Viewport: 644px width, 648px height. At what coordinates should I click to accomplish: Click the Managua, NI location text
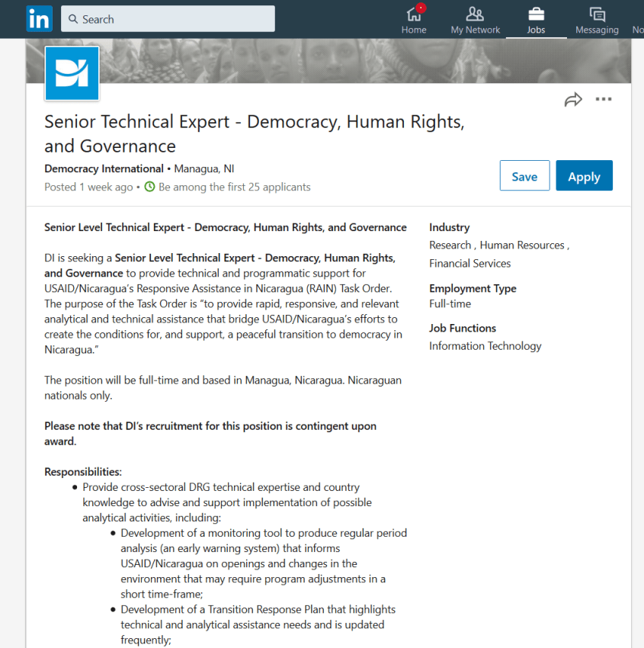(x=204, y=168)
